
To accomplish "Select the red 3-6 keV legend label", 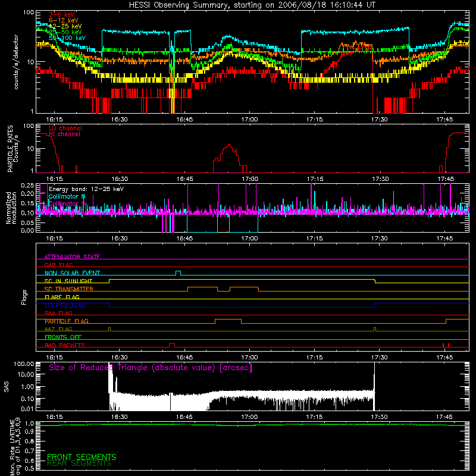I will (x=61, y=14).
